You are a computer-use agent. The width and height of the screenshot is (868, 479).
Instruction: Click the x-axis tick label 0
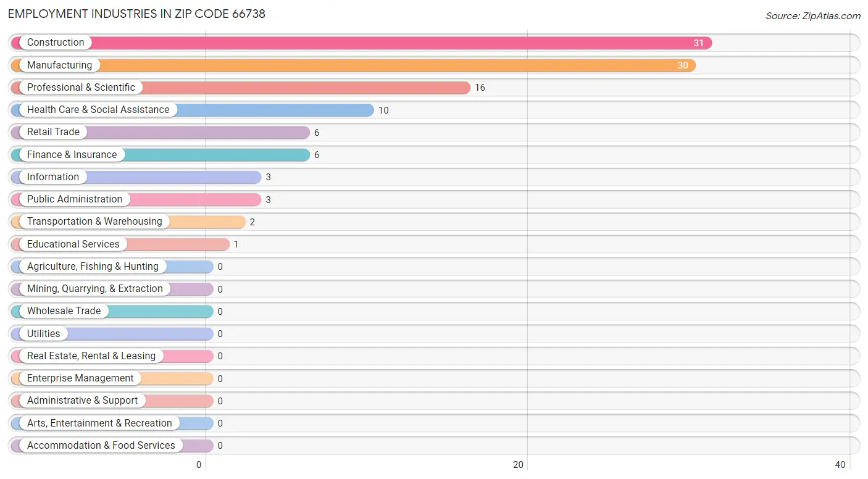[x=199, y=465]
